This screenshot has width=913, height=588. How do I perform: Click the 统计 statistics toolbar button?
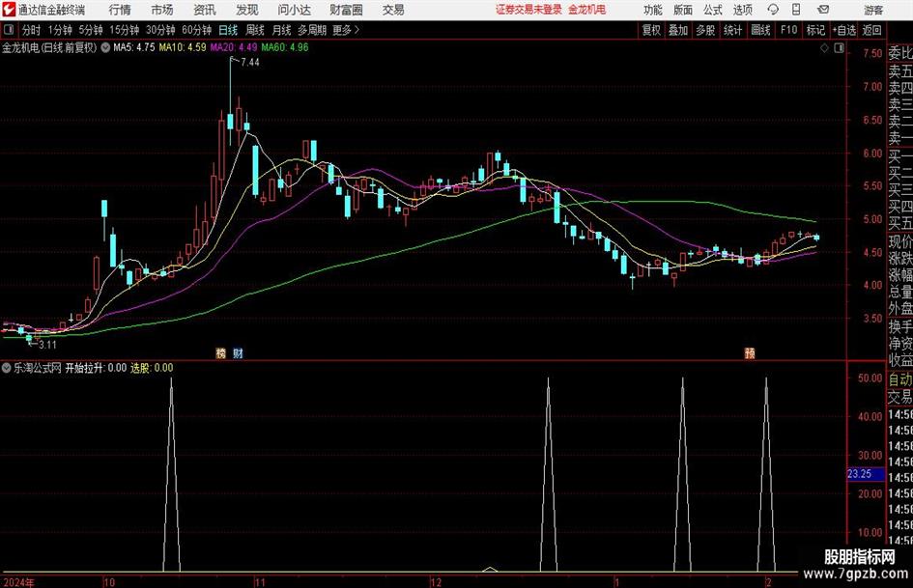click(733, 30)
